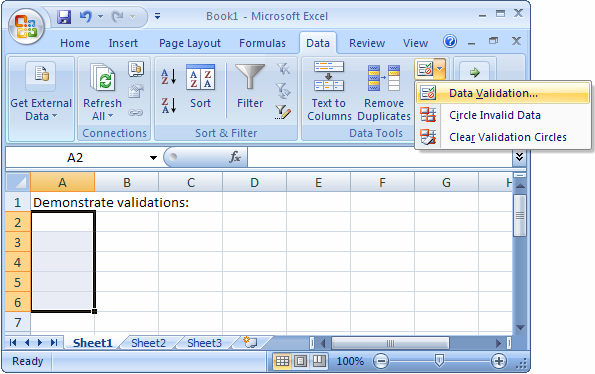This screenshot has height=374, width=595.
Task: Expand the formula bar
Action: (519, 157)
